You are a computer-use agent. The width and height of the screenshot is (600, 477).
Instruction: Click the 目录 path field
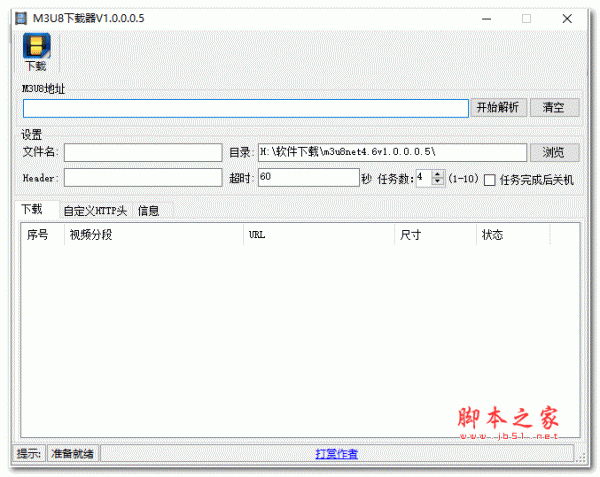click(392, 152)
